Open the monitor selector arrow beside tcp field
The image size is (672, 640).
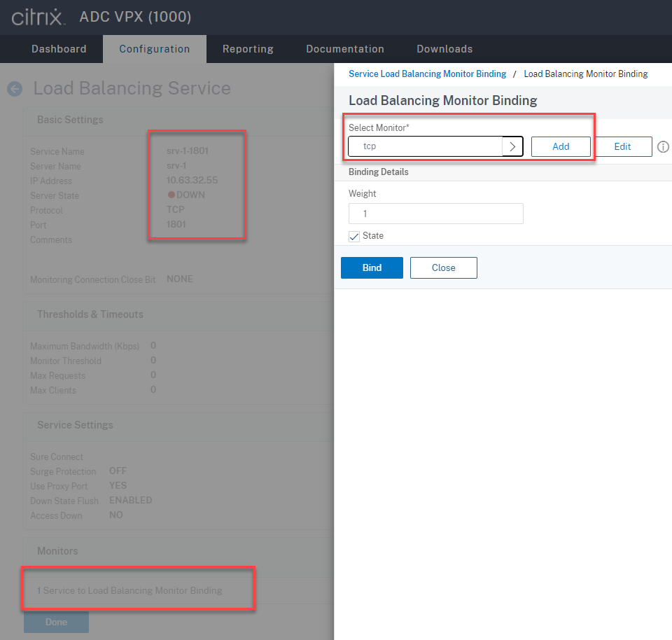(513, 146)
